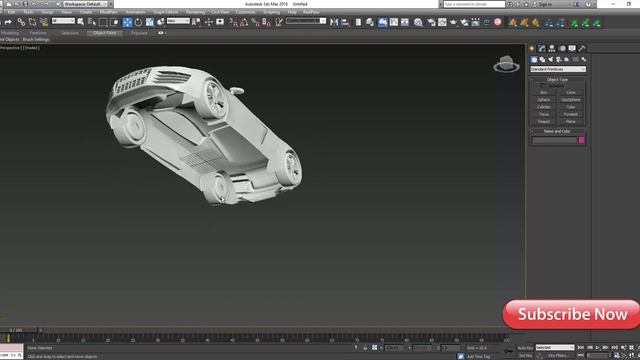Switch to the Object Paint ribbon tab
This screenshot has height=360, width=640.
click(104, 33)
